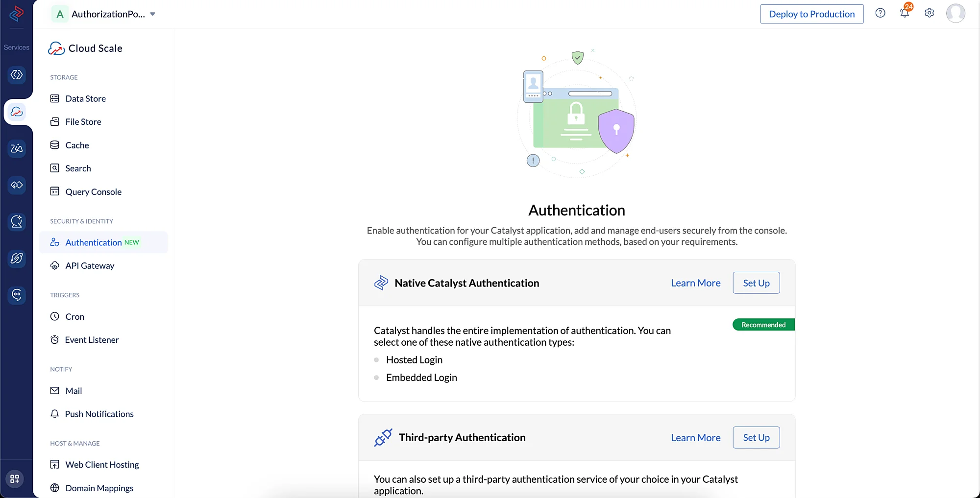The image size is (980, 498).
Task: Open the notifications bell icon
Action: click(904, 14)
